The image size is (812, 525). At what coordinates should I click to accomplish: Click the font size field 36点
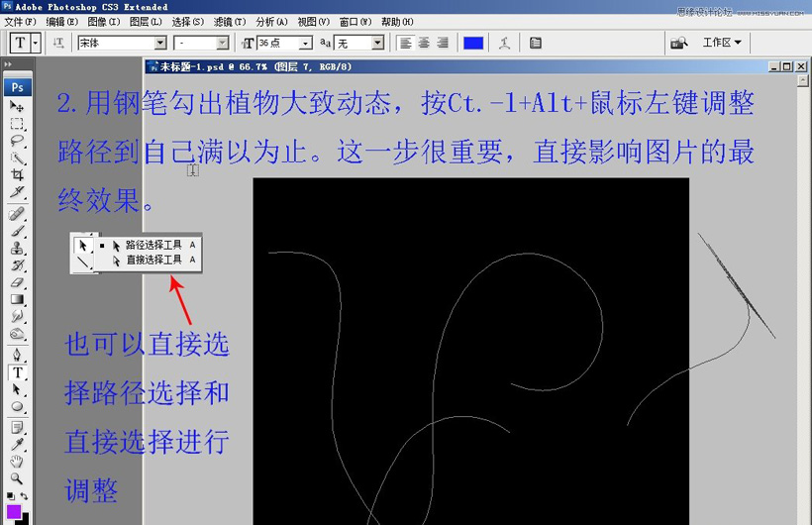coord(278,43)
